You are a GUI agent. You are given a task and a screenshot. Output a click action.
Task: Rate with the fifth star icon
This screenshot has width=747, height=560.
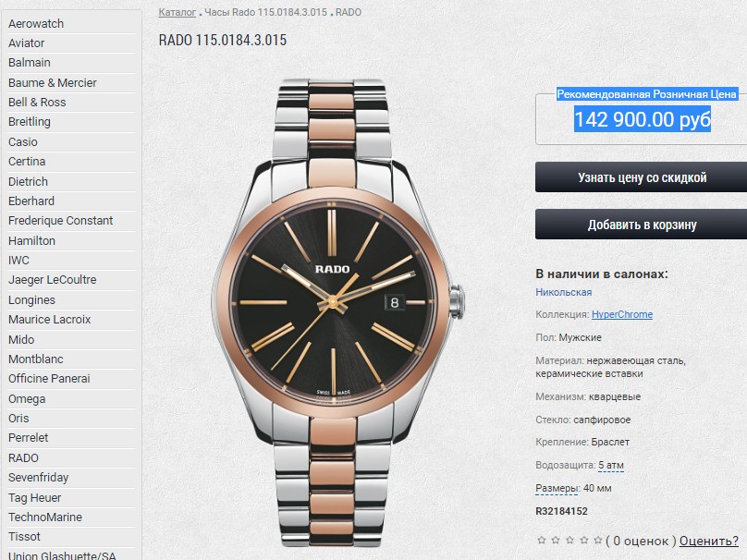[x=598, y=540]
